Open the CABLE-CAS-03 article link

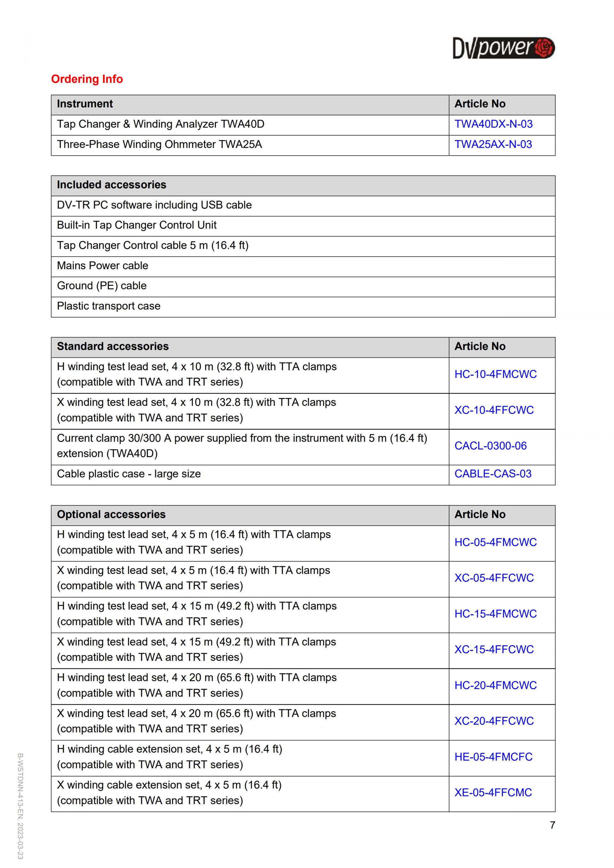click(492, 474)
